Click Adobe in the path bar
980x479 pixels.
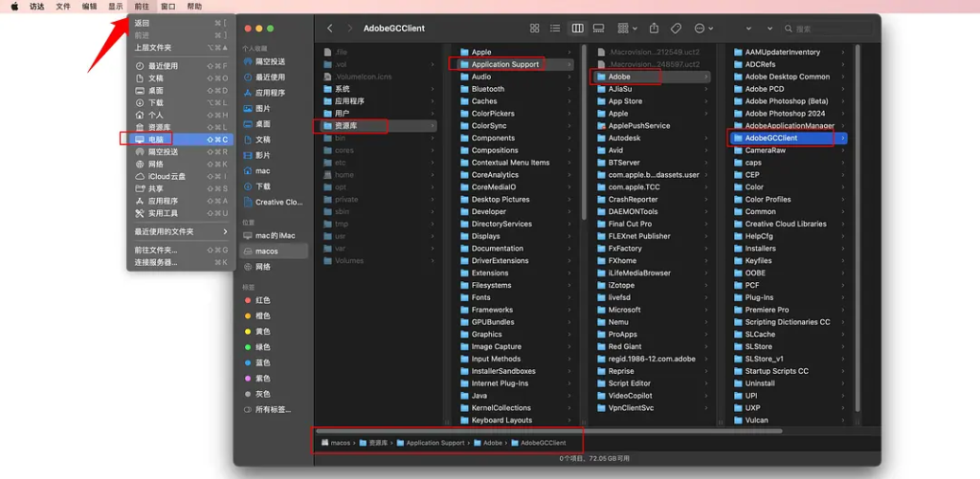[488, 443]
